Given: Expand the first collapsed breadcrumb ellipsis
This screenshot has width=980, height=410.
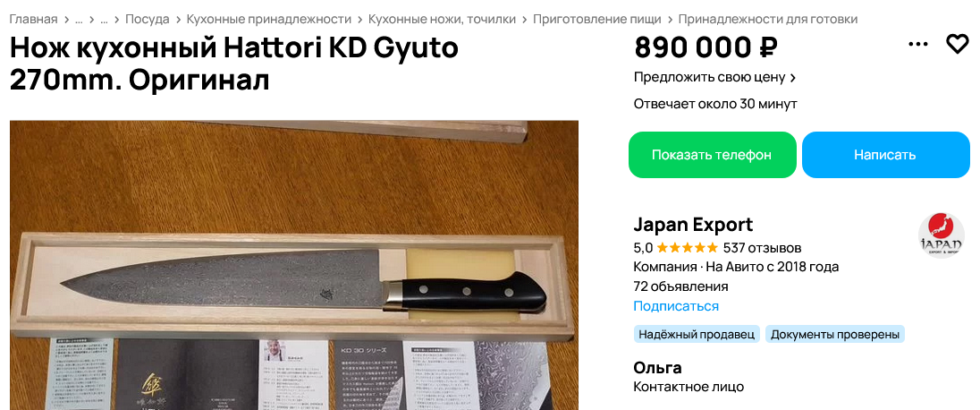Looking at the screenshot, I should pyautogui.click(x=79, y=20).
